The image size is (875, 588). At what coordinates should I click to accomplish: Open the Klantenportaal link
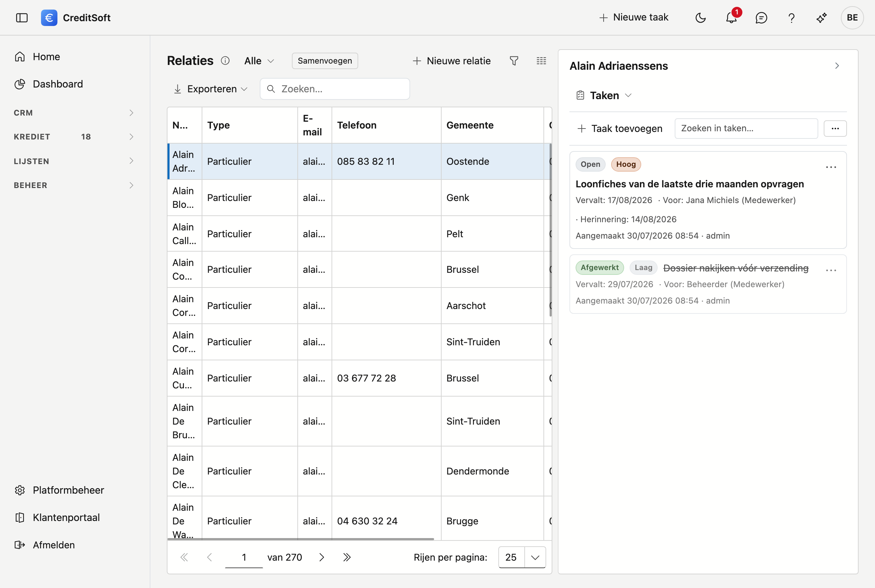tap(66, 518)
